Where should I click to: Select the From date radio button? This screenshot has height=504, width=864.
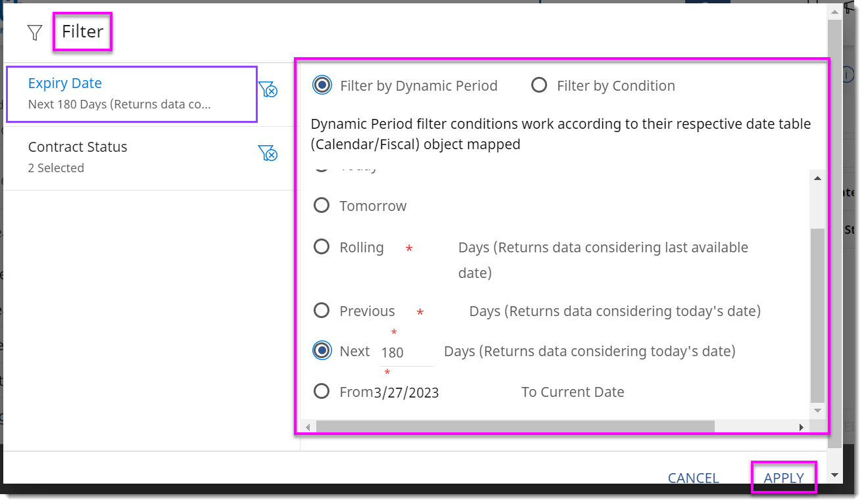tap(322, 392)
